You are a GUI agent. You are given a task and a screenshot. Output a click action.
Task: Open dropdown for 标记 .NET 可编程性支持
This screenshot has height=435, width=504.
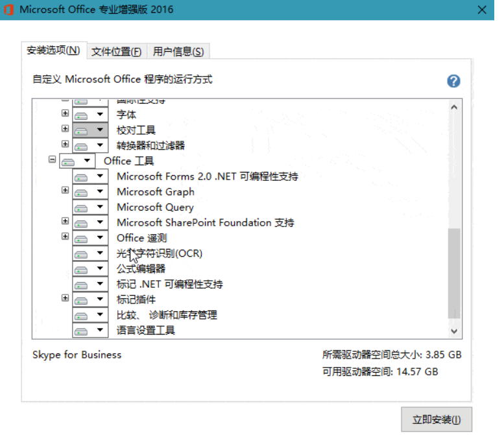click(x=90, y=285)
